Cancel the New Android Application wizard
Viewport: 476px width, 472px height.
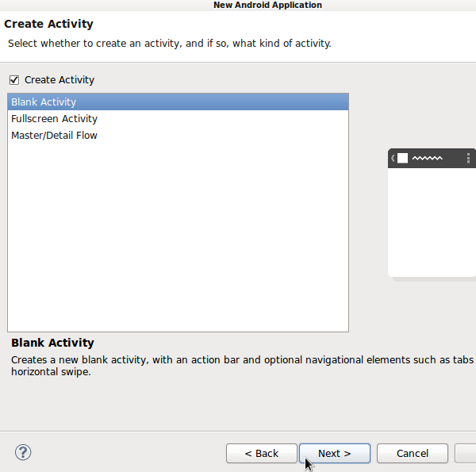pyautogui.click(x=412, y=454)
